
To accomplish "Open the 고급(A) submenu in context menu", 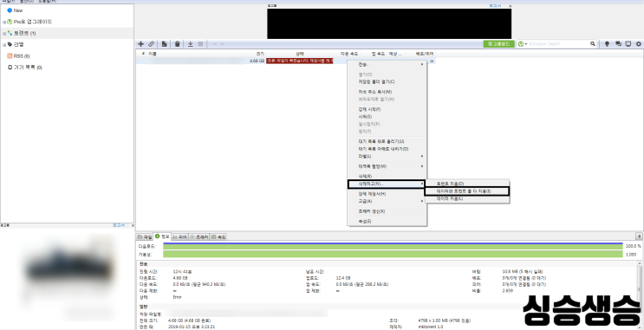I will (x=387, y=201).
